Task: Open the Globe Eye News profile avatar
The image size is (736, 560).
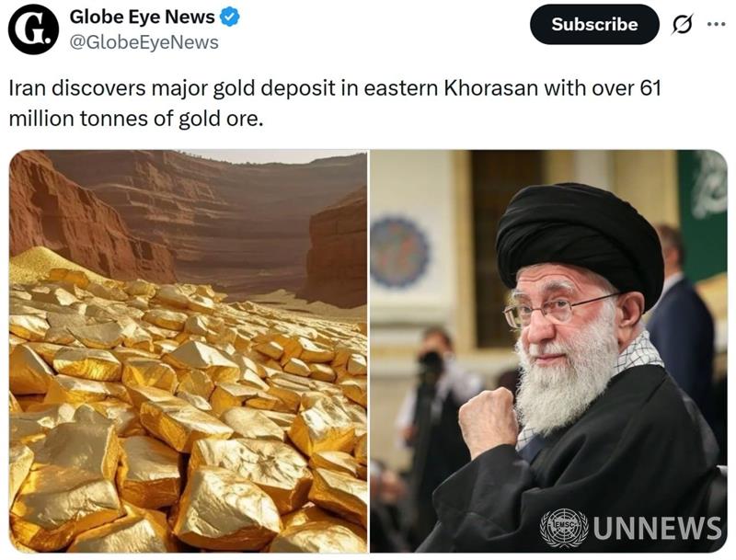Action: tap(34, 29)
